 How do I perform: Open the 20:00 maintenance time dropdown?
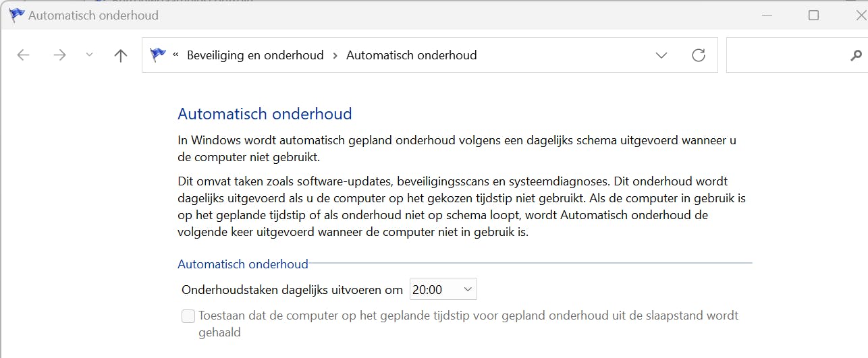443,290
